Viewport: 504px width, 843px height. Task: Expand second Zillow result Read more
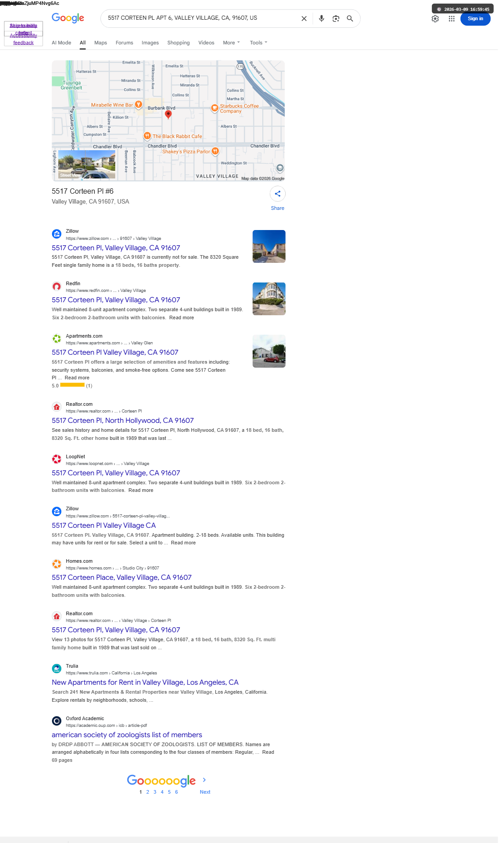(183, 543)
